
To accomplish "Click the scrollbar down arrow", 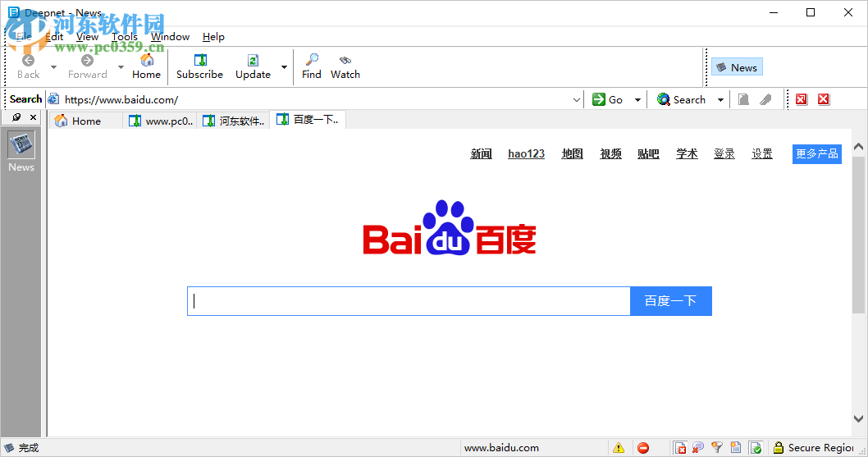I will 859,418.
